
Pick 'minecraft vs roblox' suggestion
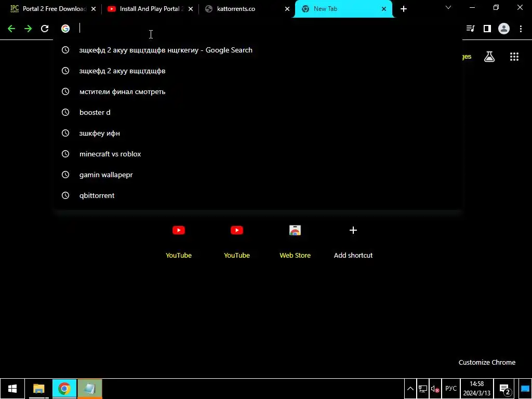point(258,154)
